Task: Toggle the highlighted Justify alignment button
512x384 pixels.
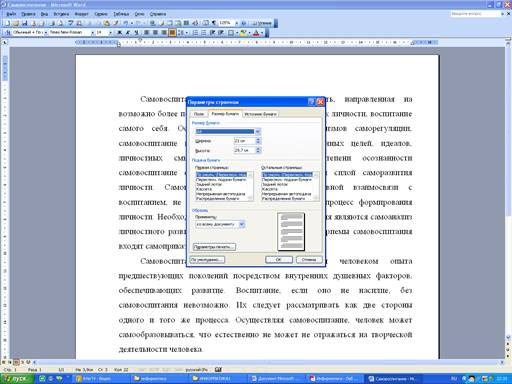Action: click(x=172, y=32)
